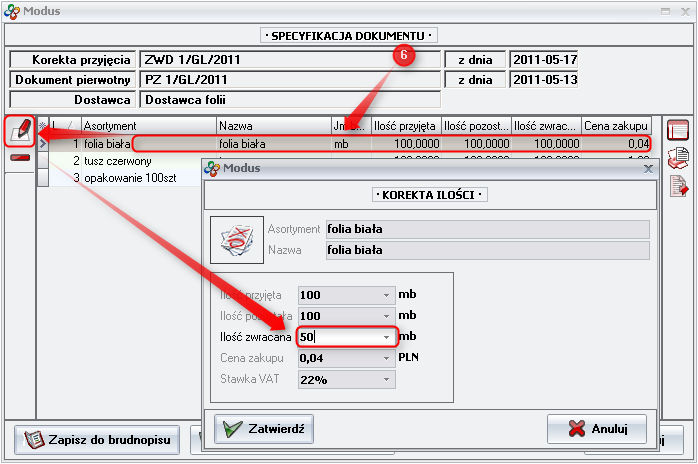This screenshot has height=464, width=698.
Task: Sort by the Nazwa column header
Action: 274,126
